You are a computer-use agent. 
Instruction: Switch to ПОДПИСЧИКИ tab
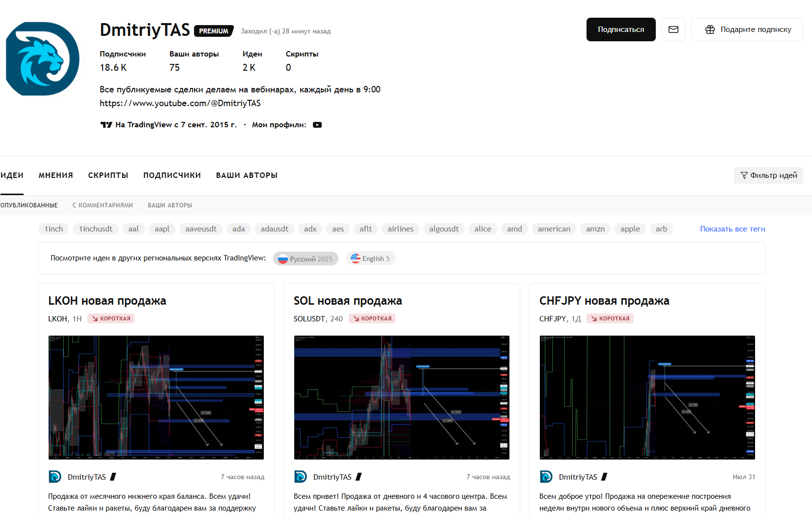(x=172, y=175)
